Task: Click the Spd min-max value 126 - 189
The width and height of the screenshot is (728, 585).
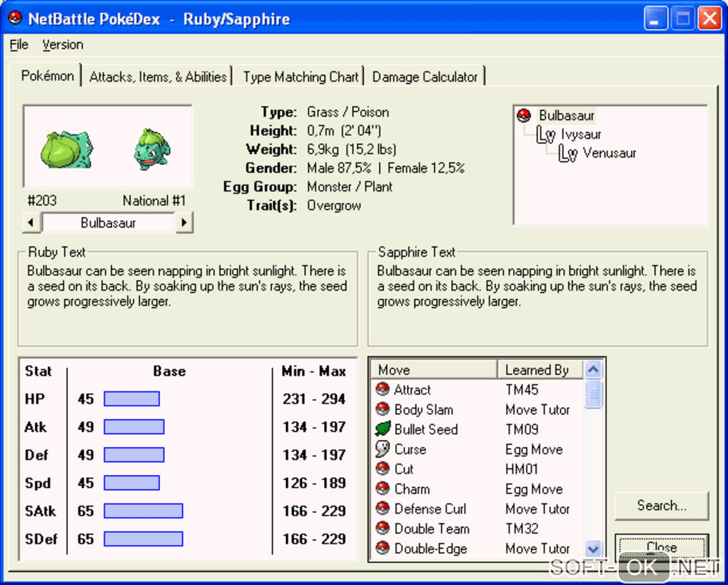Action: [x=314, y=483]
